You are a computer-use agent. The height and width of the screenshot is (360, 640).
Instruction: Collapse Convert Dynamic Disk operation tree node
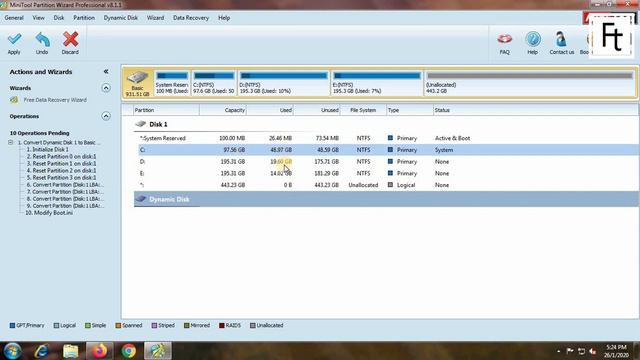11,142
